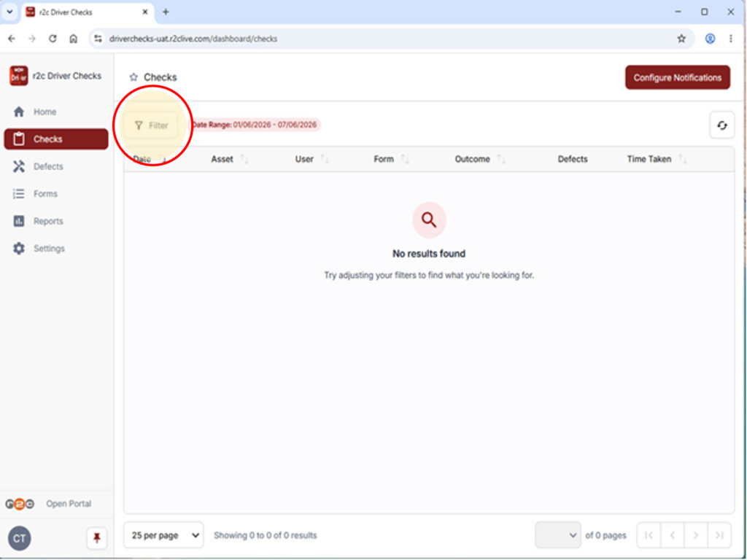
Task: Sort table by User column
Action: [312, 159]
